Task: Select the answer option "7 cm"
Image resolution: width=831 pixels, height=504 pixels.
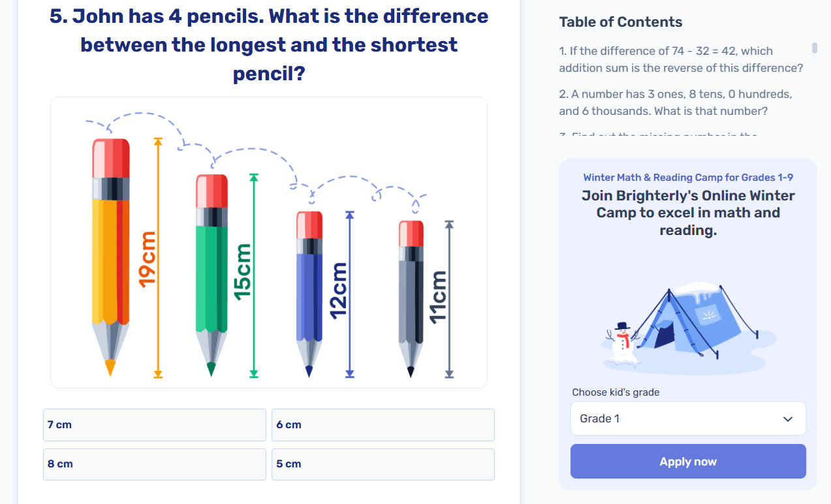Action: (154, 424)
